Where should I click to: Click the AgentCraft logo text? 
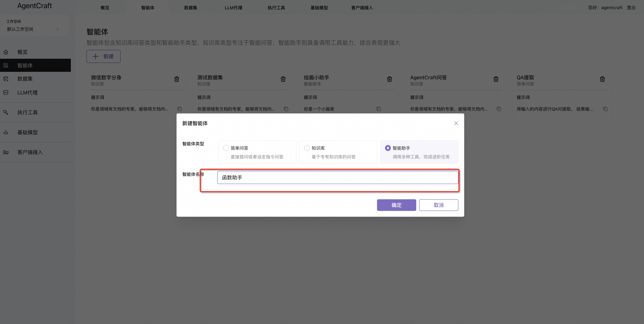[35, 5]
